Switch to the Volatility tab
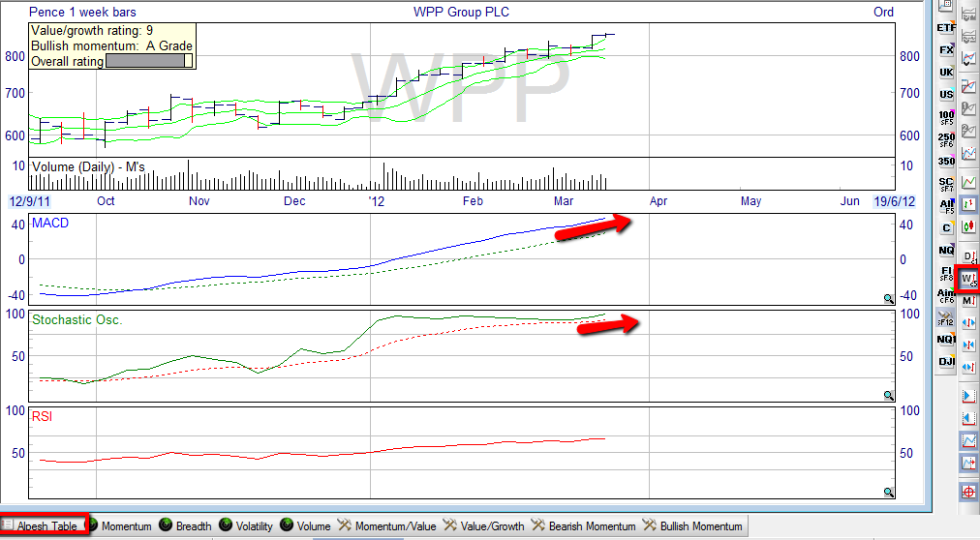The height and width of the screenshot is (540, 980). coord(246,525)
